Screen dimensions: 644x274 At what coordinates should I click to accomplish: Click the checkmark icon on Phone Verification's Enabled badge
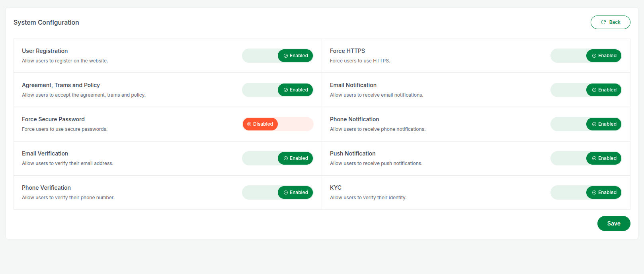[x=286, y=192]
